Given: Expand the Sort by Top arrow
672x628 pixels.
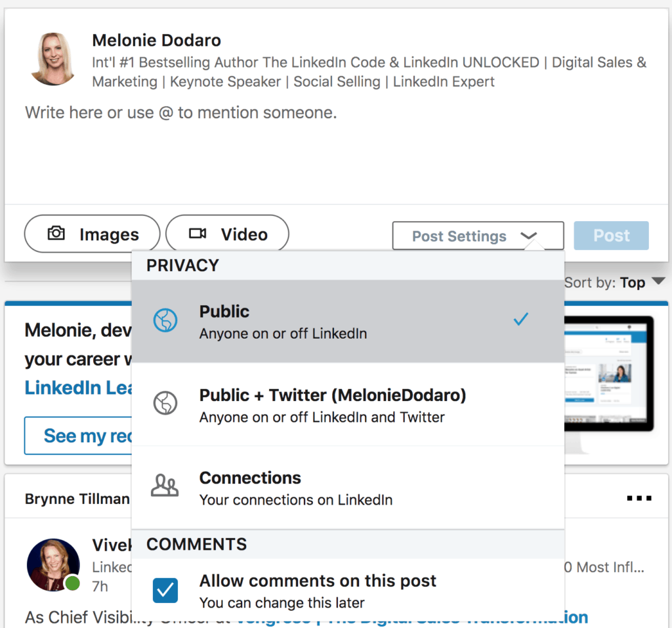Looking at the screenshot, I should click(x=658, y=282).
